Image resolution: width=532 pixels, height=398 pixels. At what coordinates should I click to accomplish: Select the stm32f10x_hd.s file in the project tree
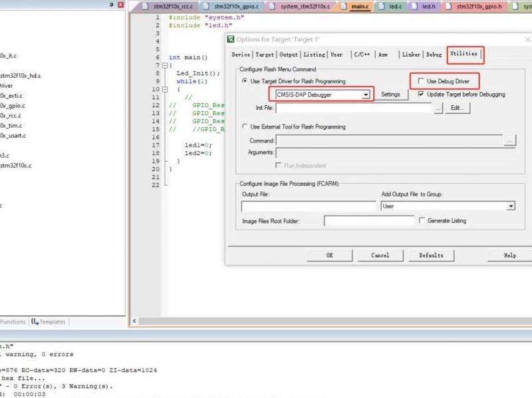click(x=21, y=76)
